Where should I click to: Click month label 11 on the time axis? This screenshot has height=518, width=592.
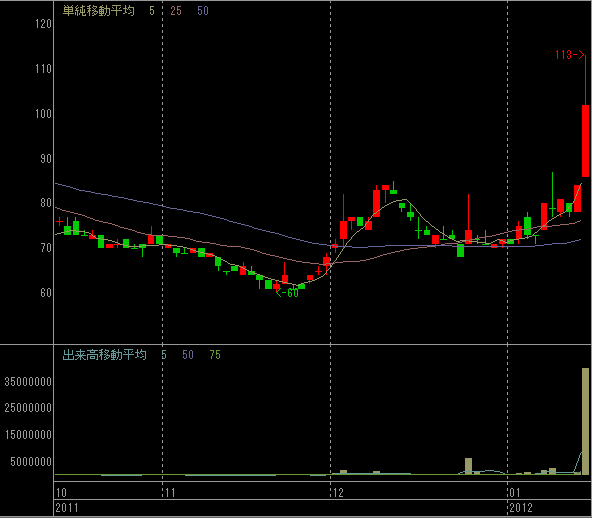coord(170,492)
